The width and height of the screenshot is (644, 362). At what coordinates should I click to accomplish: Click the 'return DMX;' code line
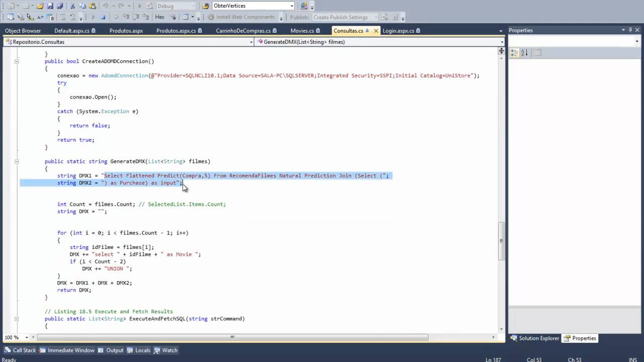[74, 290]
